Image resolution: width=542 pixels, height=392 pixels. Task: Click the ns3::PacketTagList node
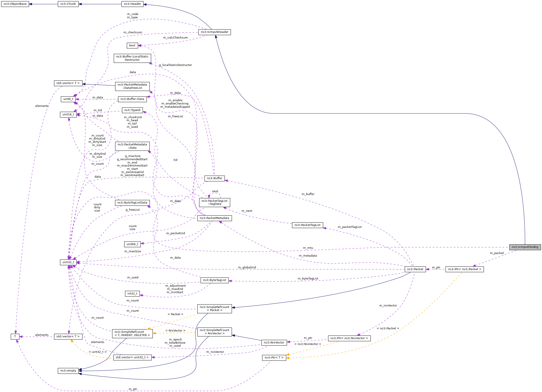click(x=308, y=225)
